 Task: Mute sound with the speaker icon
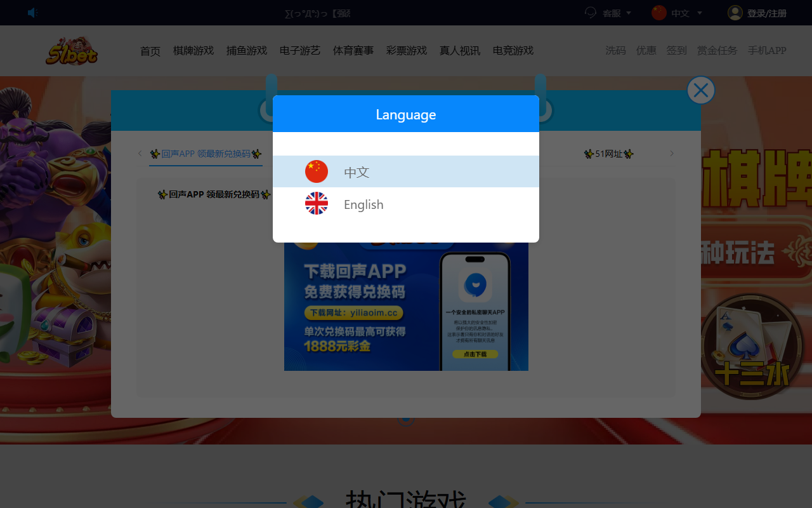(x=33, y=13)
